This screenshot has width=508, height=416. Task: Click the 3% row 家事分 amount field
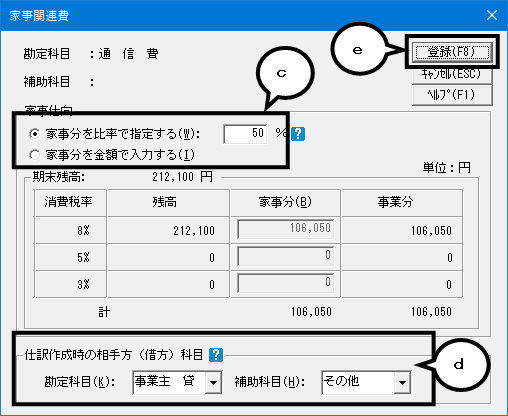pos(286,283)
